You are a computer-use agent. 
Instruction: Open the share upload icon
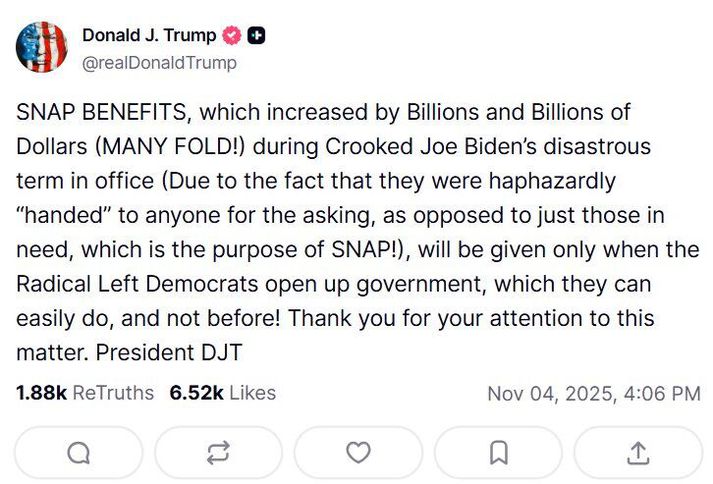click(637, 453)
